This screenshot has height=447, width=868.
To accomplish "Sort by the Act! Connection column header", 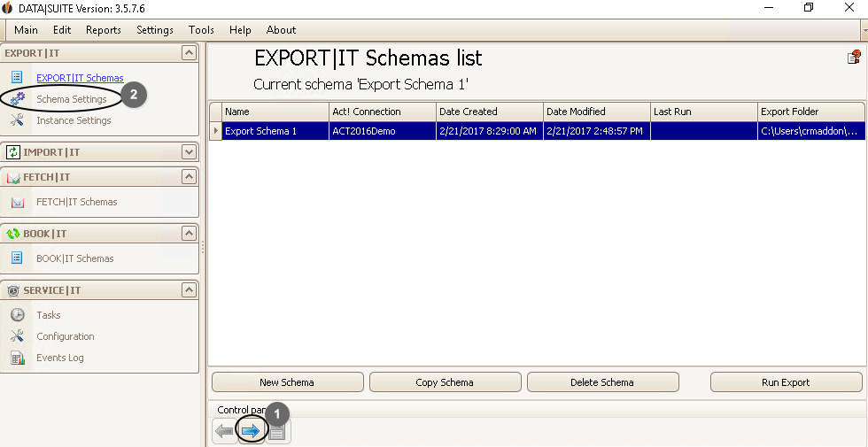I will tap(383, 112).
